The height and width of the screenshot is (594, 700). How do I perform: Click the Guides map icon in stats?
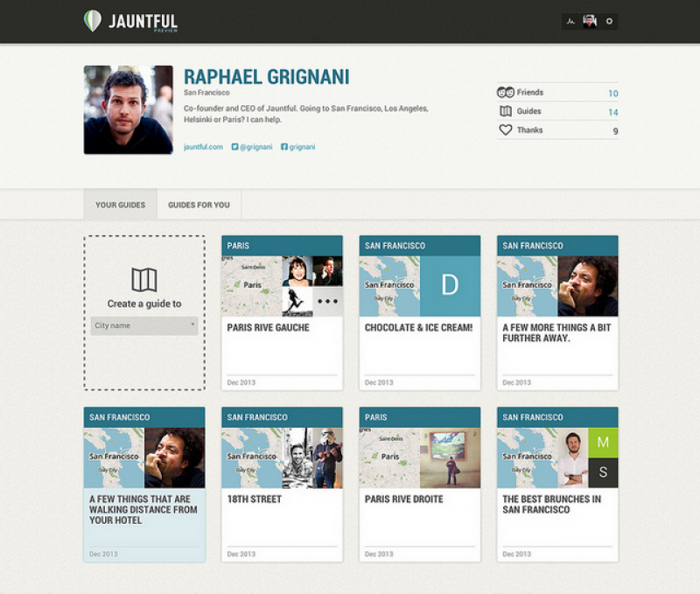[505, 111]
